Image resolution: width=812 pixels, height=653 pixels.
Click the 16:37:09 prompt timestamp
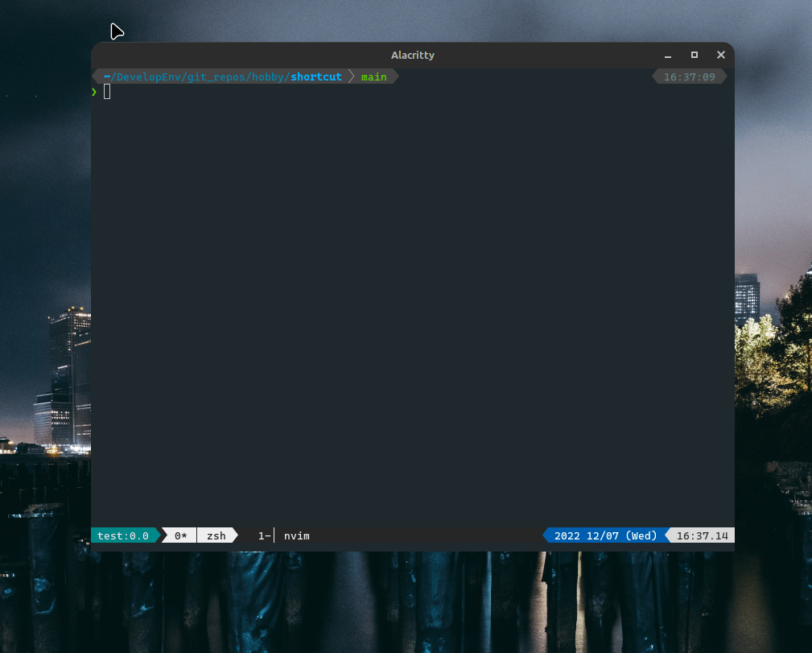pos(688,76)
